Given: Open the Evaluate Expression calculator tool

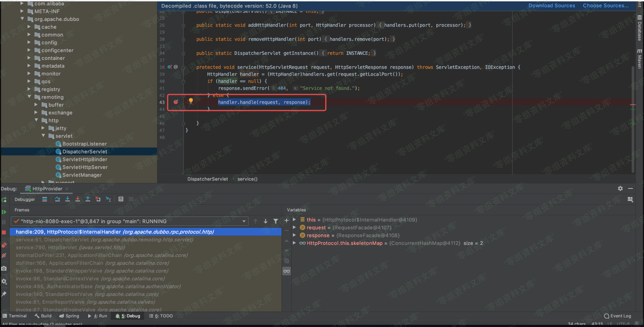Looking at the screenshot, I should click(x=121, y=199).
